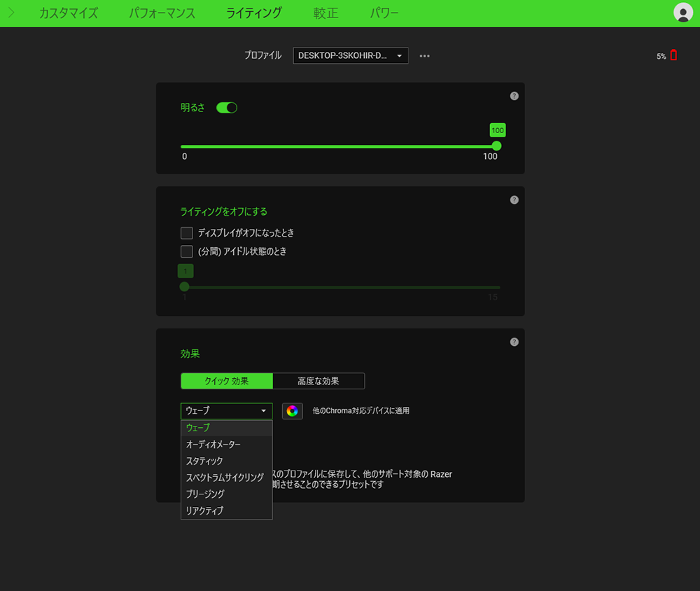Click the Chroma color wheel icon

tap(293, 411)
